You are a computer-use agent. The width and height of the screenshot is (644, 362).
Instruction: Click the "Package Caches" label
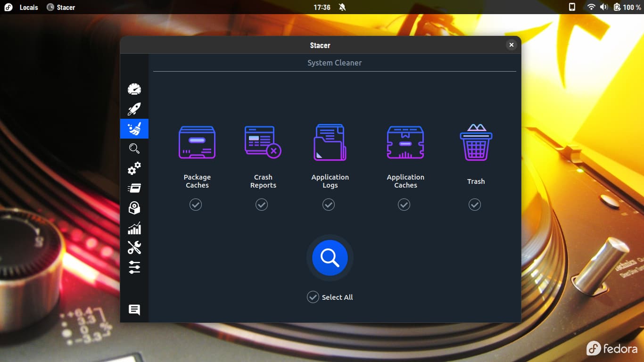[x=197, y=181]
